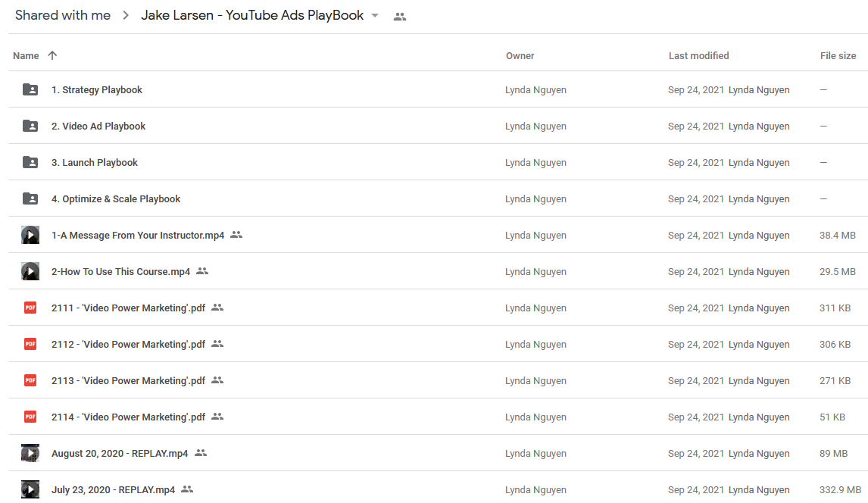Select the row named 3. Launch Playbook
The width and height of the screenshot is (868, 503).
(438, 162)
